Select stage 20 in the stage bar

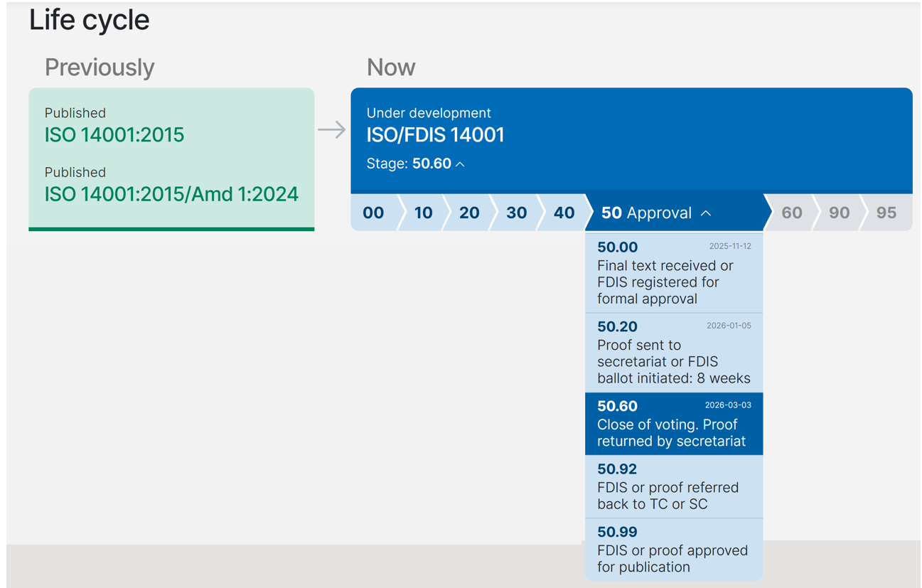click(x=469, y=213)
